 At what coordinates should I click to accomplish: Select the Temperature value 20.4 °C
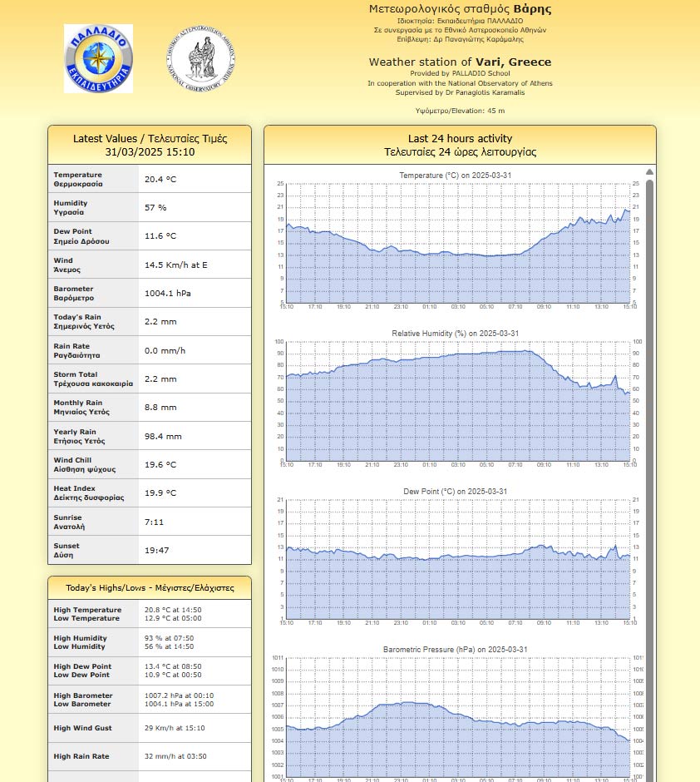[x=160, y=179]
